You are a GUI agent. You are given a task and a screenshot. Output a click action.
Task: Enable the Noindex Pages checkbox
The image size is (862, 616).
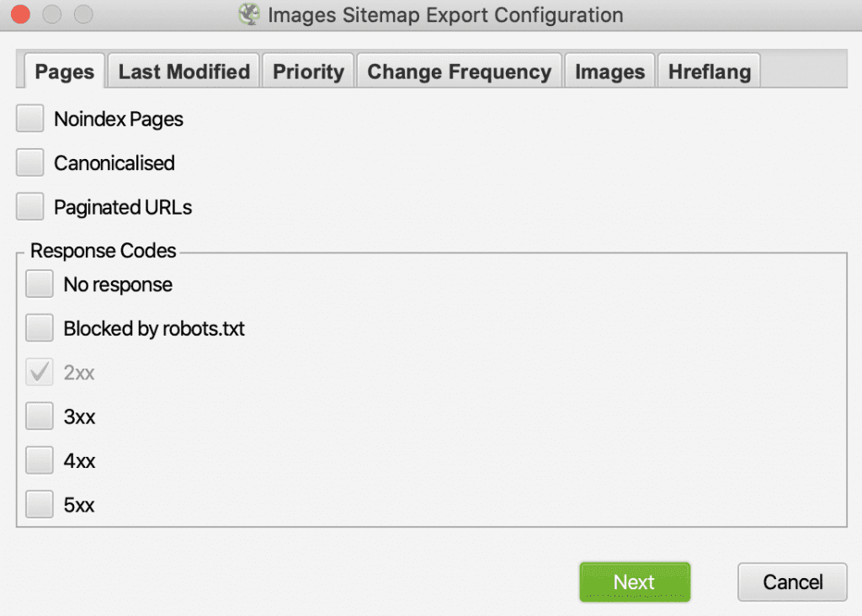29,119
